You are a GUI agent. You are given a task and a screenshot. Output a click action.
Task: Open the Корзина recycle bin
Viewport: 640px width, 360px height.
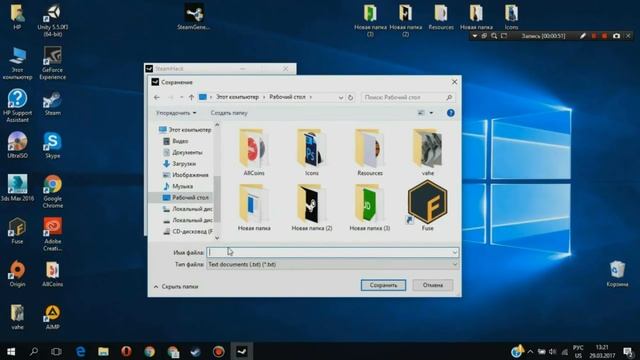tap(617, 274)
